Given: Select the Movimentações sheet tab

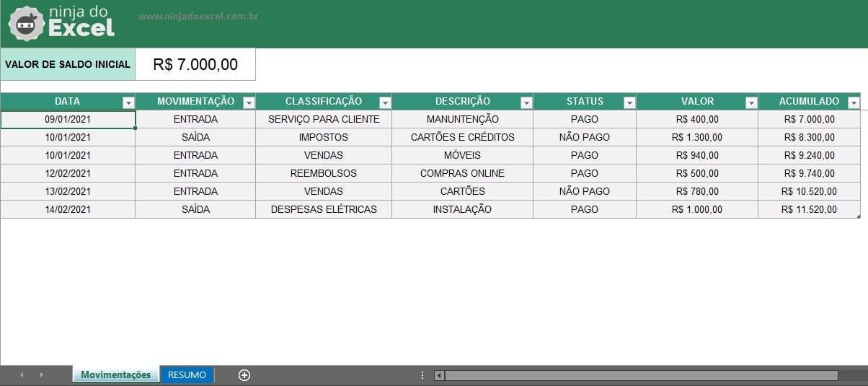Looking at the screenshot, I should 115,375.
